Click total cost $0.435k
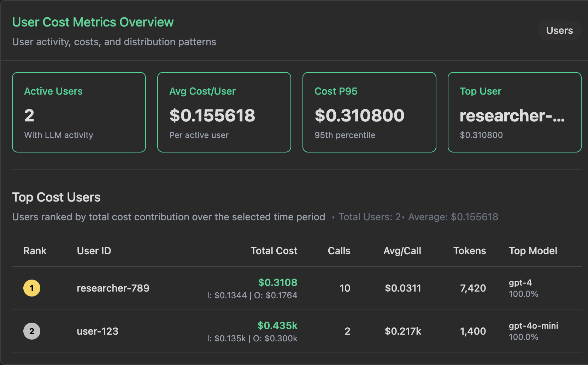588x365 pixels. [x=277, y=325]
